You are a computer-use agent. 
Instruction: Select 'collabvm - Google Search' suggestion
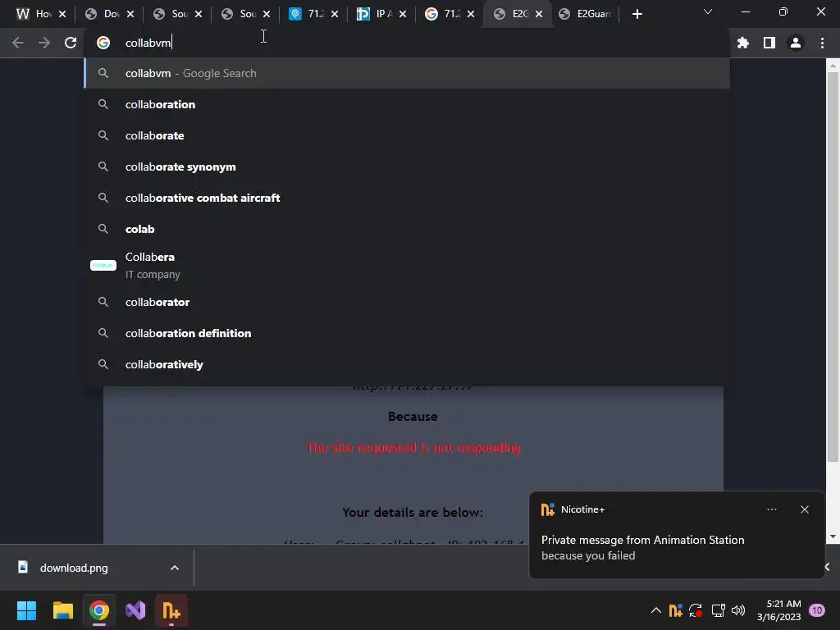coord(407,73)
